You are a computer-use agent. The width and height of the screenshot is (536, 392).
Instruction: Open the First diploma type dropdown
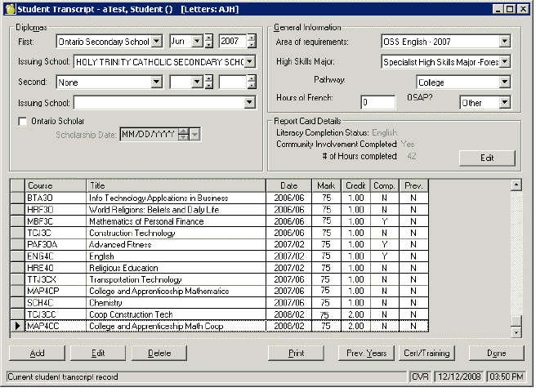tap(156, 42)
